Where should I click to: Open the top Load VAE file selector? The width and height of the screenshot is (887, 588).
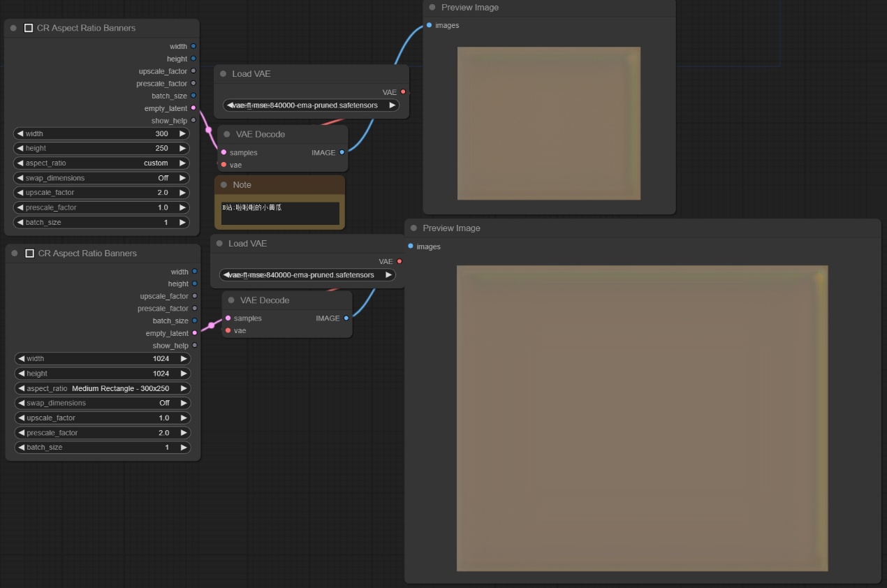[x=311, y=105]
